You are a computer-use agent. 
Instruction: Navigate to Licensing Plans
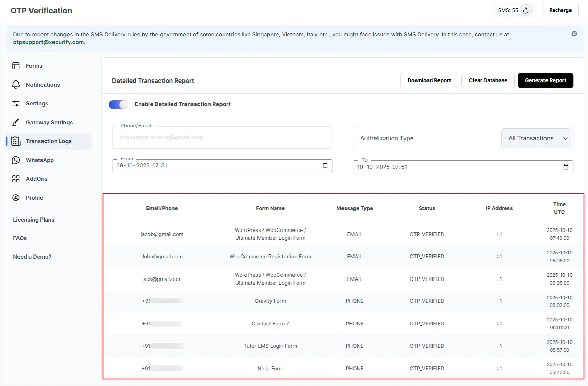coord(33,220)
